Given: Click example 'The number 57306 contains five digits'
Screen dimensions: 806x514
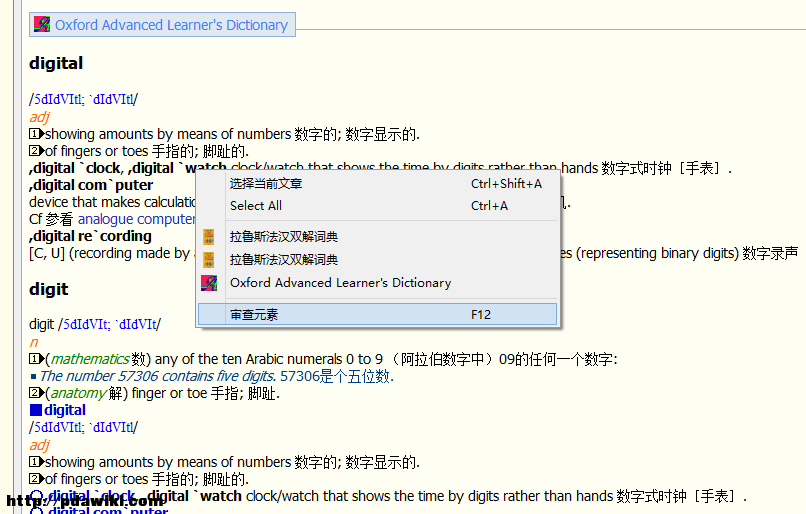Looking at the screenshot, I should tap(157, 376).
